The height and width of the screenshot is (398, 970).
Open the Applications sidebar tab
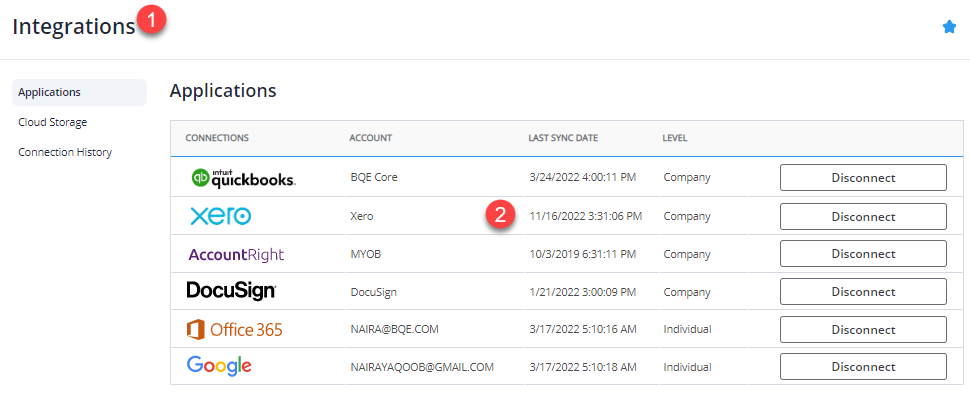79,92
